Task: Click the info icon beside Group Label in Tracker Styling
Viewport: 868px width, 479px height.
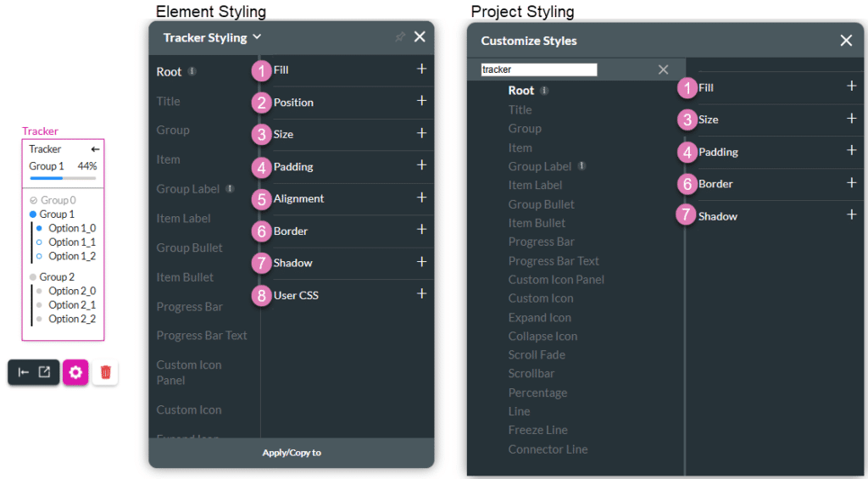Action: (x=230, y=188)
